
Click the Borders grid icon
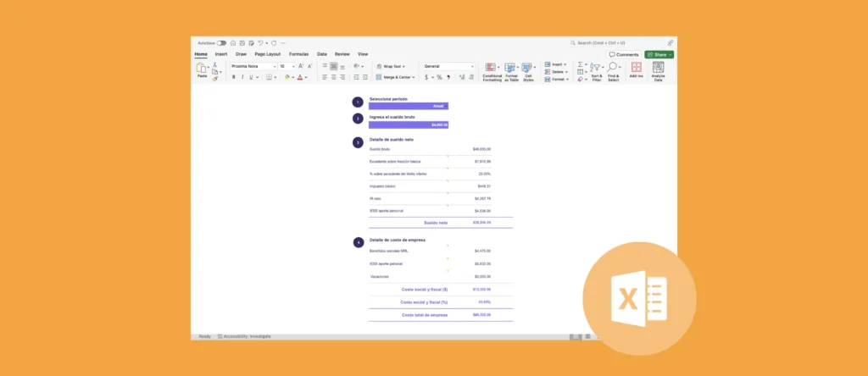point(269,77)
